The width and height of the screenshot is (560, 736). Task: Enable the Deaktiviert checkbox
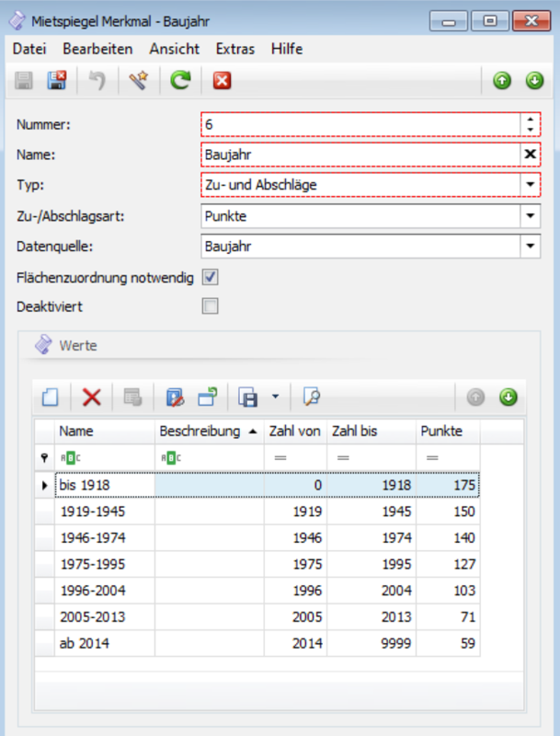pos(211,305)
